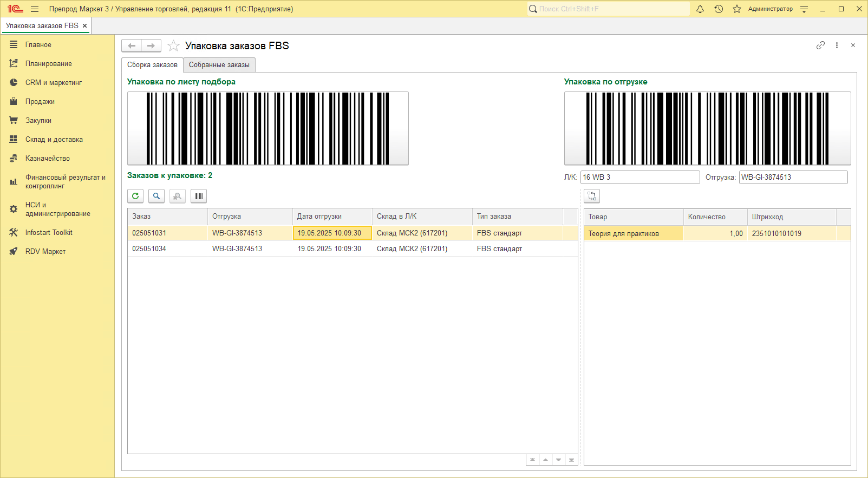Screen dimensions: 868x478
Task: Move to the last row with bottom arrow
Action: pyautogui.click(x=571, y=460)
